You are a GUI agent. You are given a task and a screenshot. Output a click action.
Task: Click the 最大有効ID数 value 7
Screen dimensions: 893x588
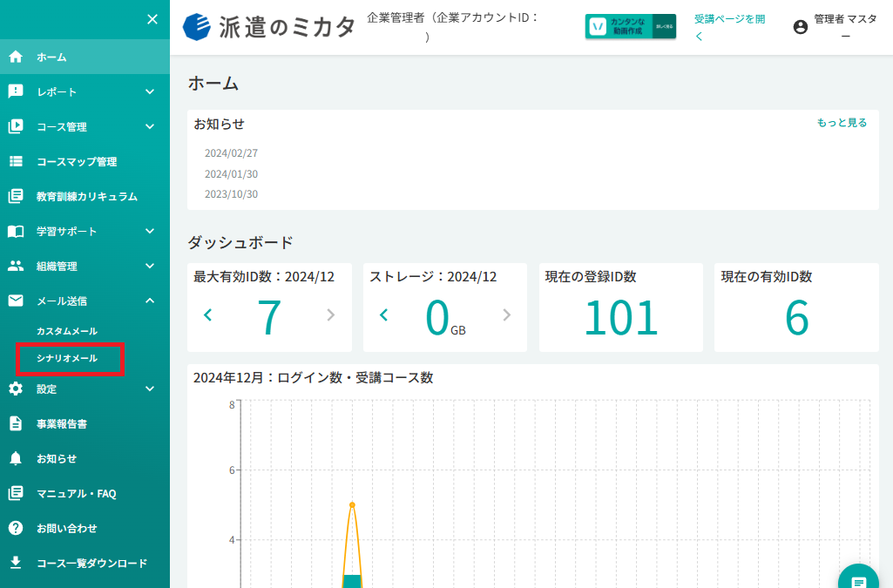[269, 318]
